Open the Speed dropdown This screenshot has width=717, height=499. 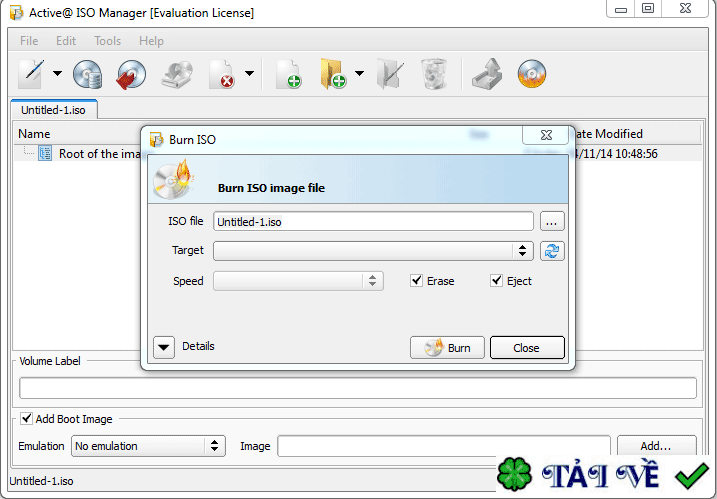point(298,281)
